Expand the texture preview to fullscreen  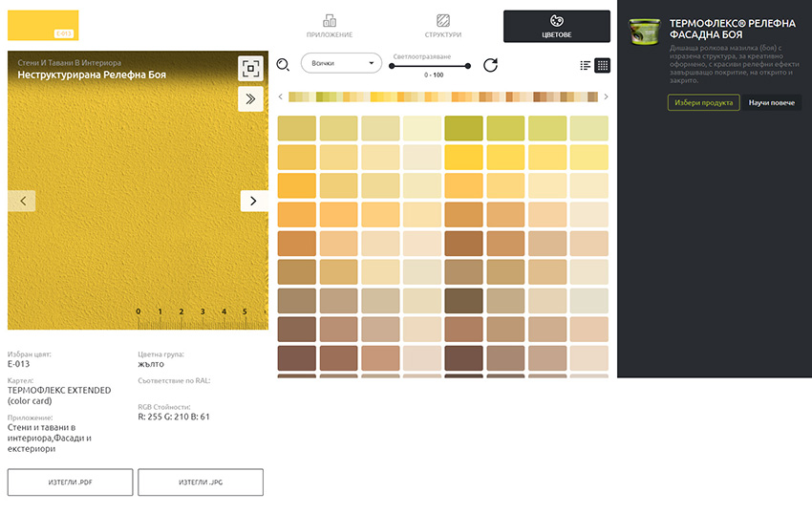point(250,68)
